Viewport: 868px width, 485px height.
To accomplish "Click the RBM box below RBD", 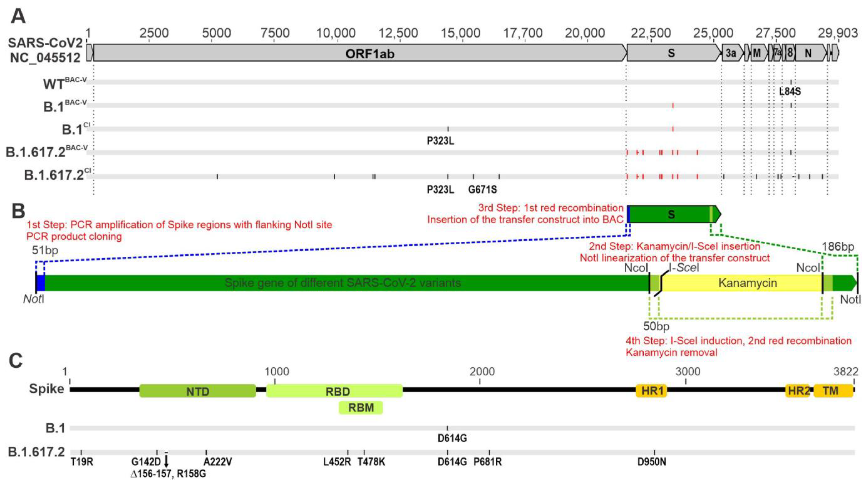I will click(x=360, y=408).
